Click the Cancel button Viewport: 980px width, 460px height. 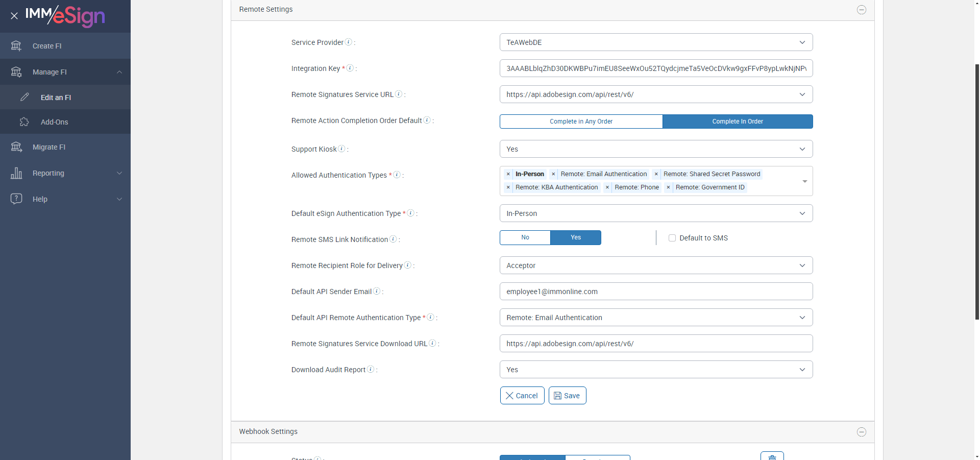[522, 396]
